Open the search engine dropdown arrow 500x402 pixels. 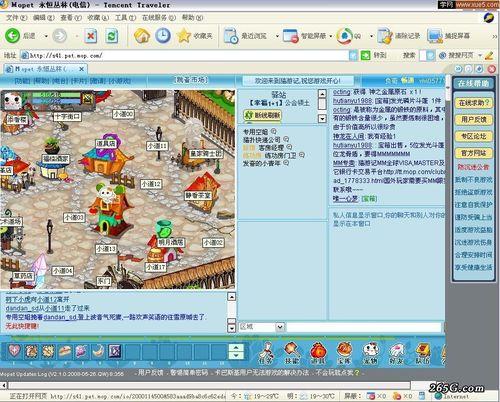[x=480, y=55]
